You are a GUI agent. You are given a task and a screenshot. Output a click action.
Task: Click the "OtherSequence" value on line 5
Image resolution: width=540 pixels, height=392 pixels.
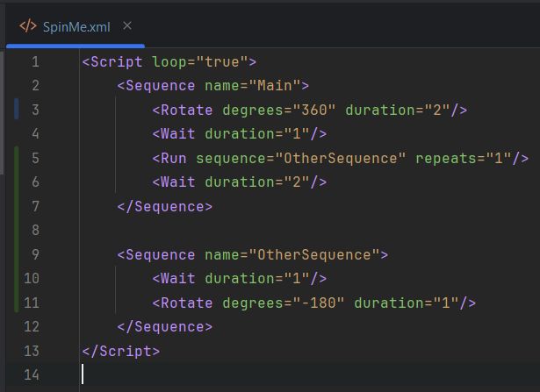[341, 158]
